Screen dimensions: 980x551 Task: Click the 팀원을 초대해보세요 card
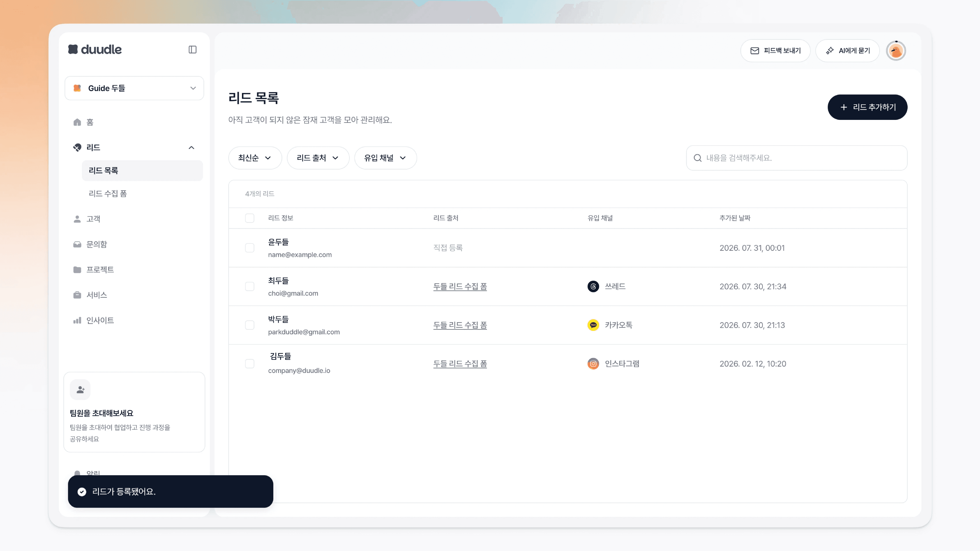coord(134,412)
